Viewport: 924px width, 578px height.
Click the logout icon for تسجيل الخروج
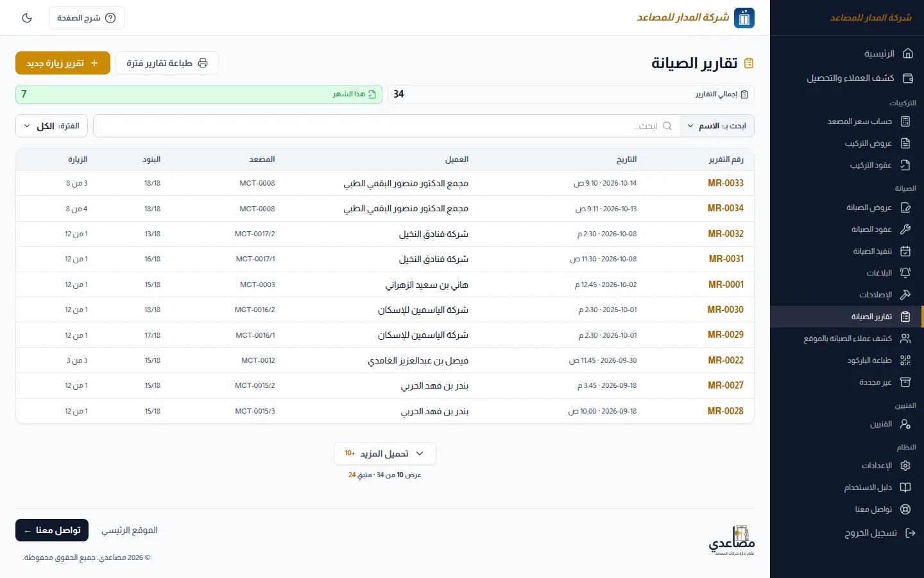(910, 533)
